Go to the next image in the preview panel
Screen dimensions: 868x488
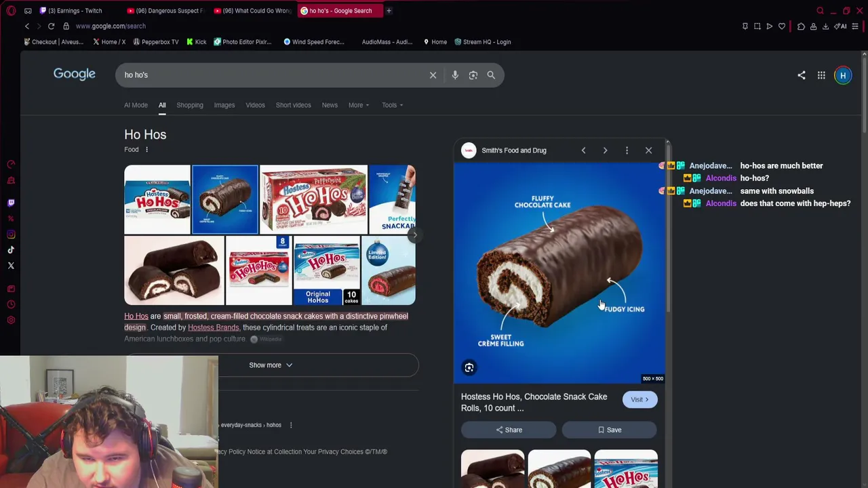pos(605,150)
